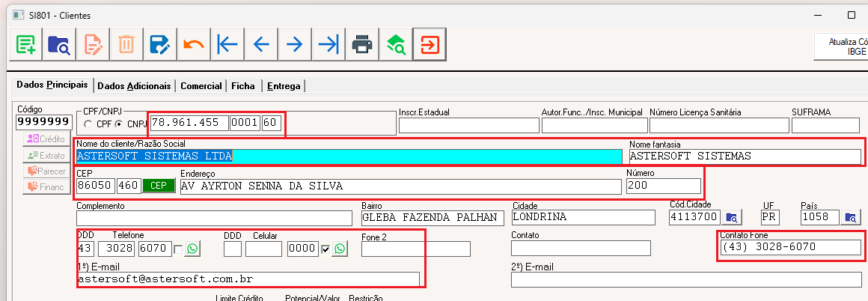
Task: Open the Dados Adicionais tab
Action: 135,86
